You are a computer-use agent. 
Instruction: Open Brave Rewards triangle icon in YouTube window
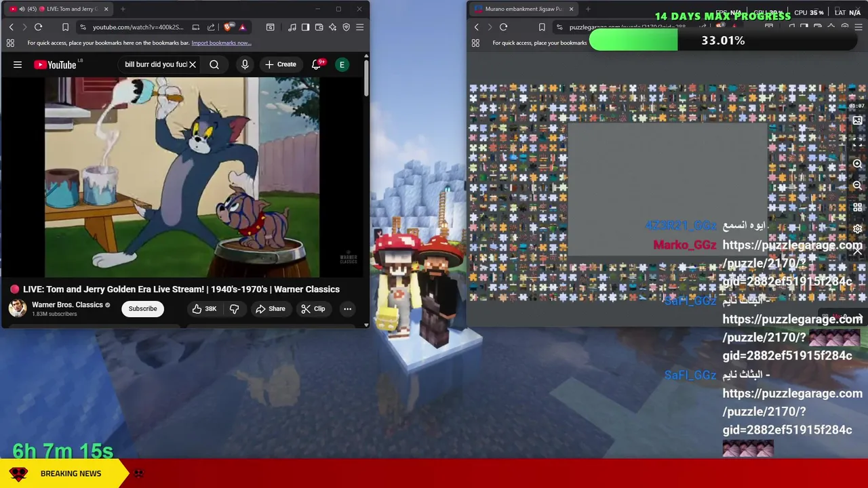pos(242,27)
